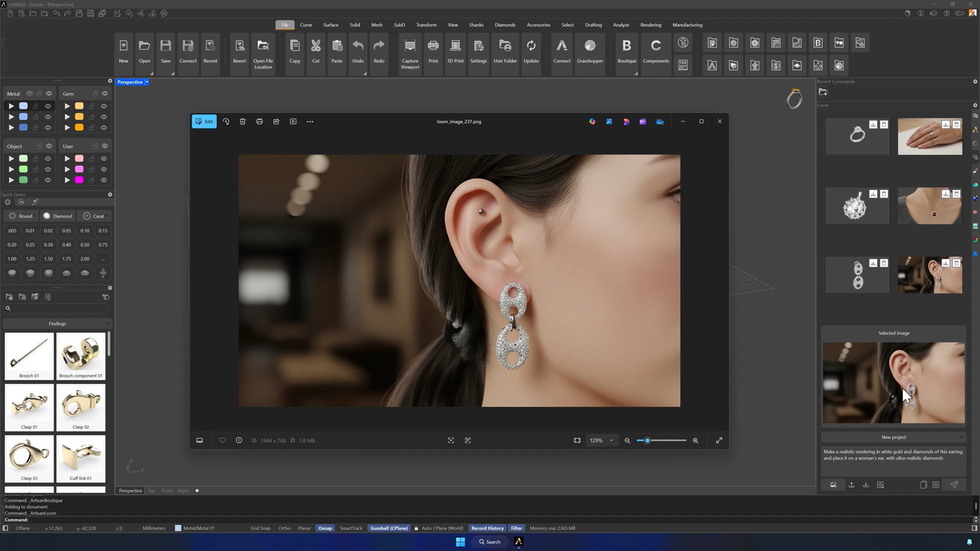Toggle visibility of the Gem layer group
This screenshot has height=551, width=980.
(x=105, y=93)
